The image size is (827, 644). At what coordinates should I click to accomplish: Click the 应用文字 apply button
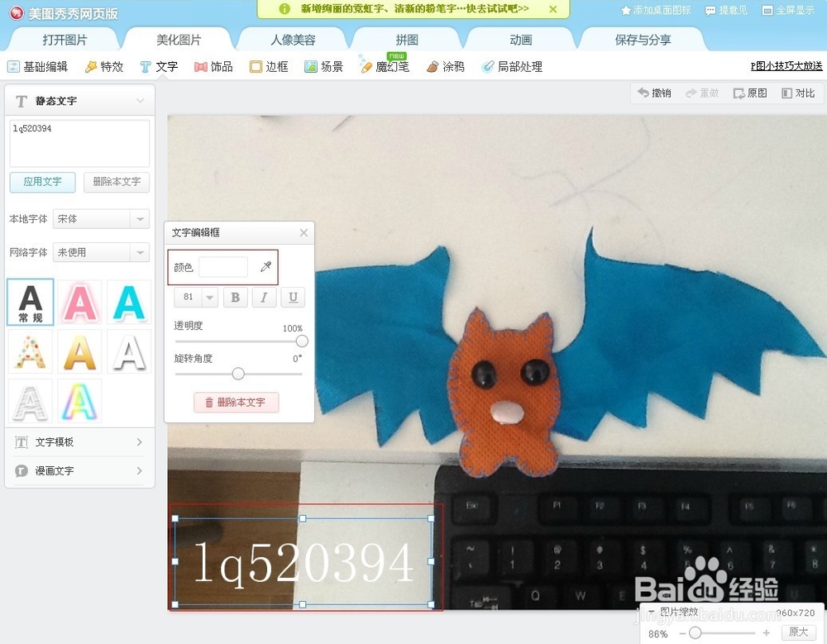(x=43, y=182)
